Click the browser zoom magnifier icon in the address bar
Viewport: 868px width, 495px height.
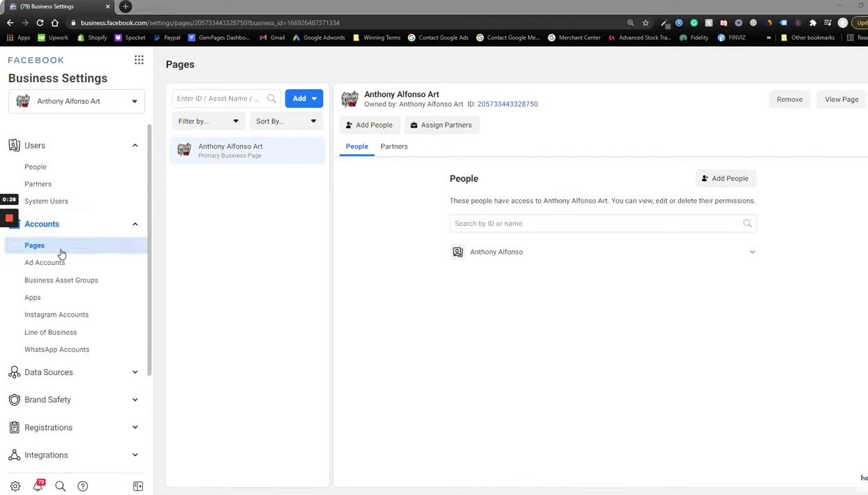point(631,22)
